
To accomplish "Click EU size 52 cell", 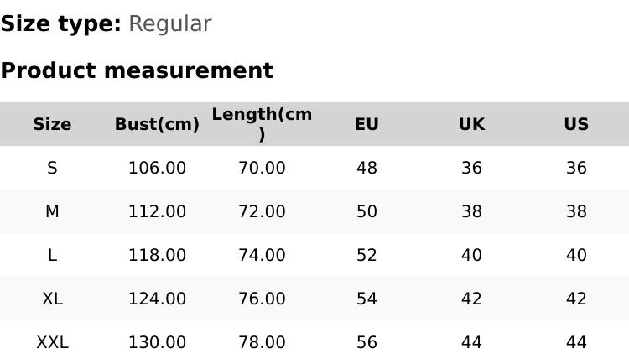I will pos(366,255).
